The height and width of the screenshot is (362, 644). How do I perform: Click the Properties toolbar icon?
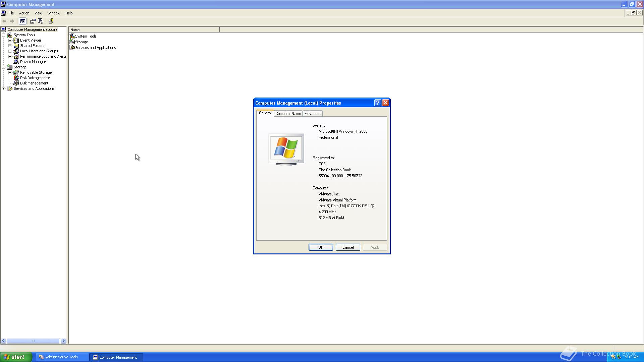(33, 21)
